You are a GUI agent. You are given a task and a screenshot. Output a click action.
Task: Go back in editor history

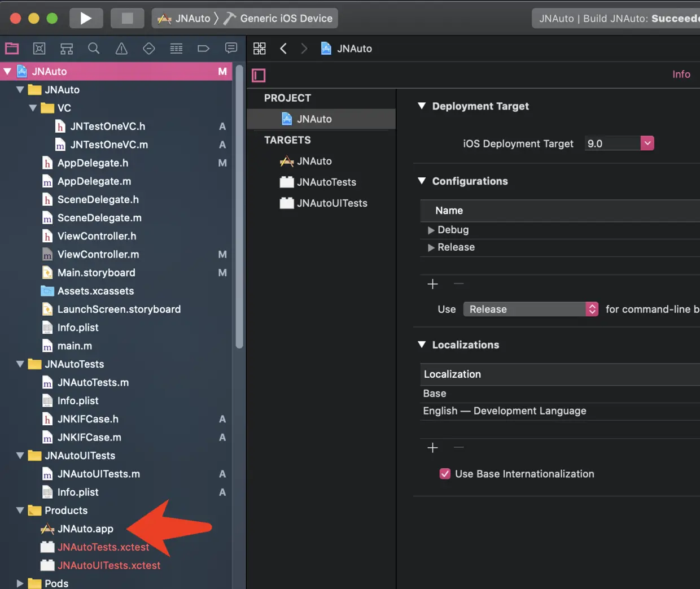283,49
